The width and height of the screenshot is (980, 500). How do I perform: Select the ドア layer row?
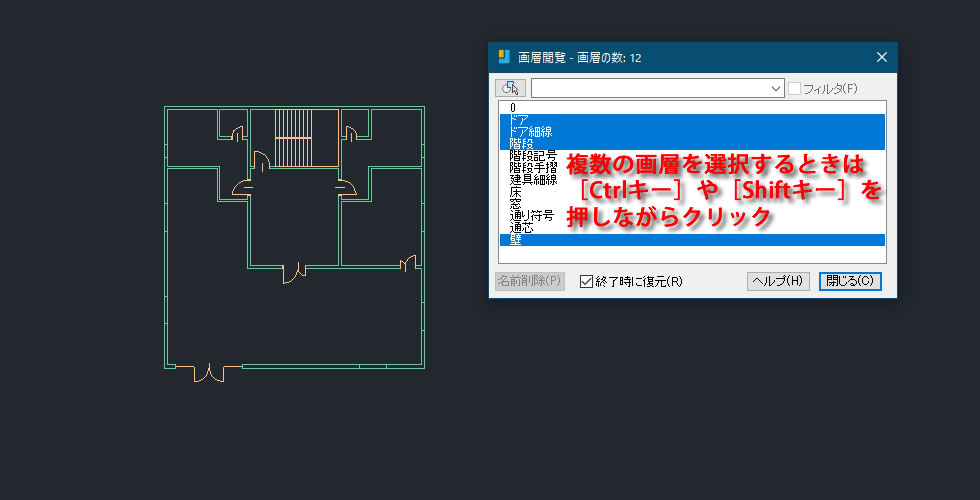click(x=692, y=120)
